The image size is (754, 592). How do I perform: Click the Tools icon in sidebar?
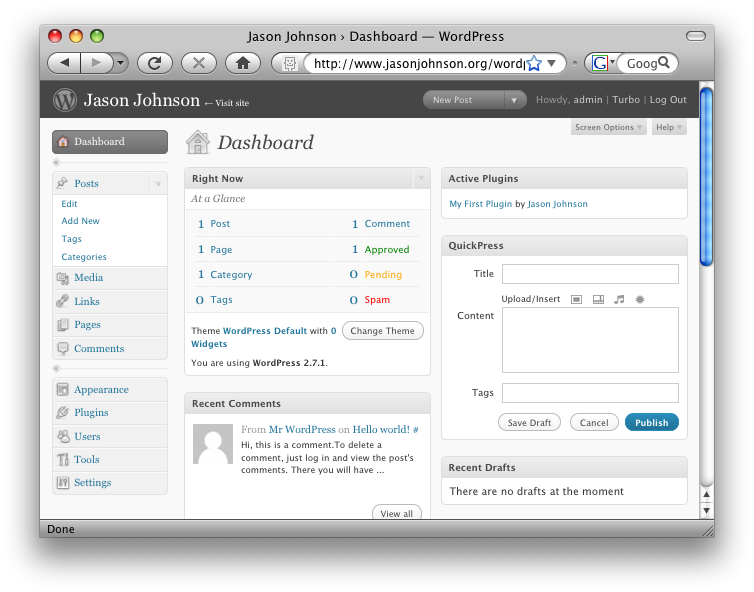[x=63, y=459]
